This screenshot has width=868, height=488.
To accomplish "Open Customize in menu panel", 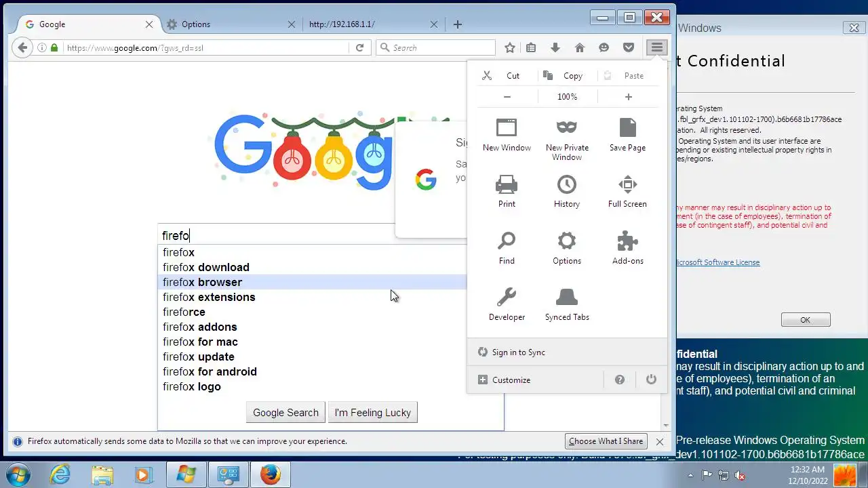I will click(505, 380).
